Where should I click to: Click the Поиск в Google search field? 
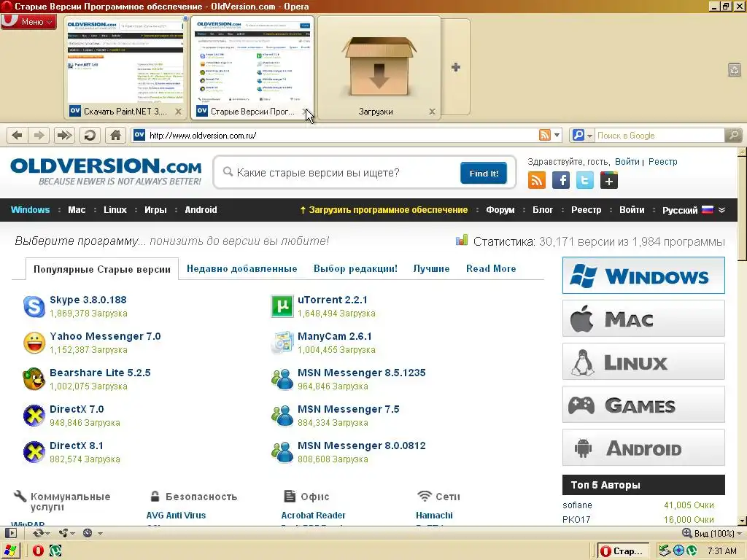tap(659, 135)
